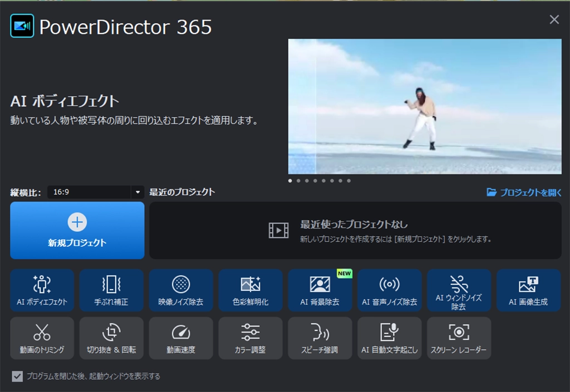Show the first feature slide dot
This screenshot has width=570, height=392.
(x=290, y=181)
